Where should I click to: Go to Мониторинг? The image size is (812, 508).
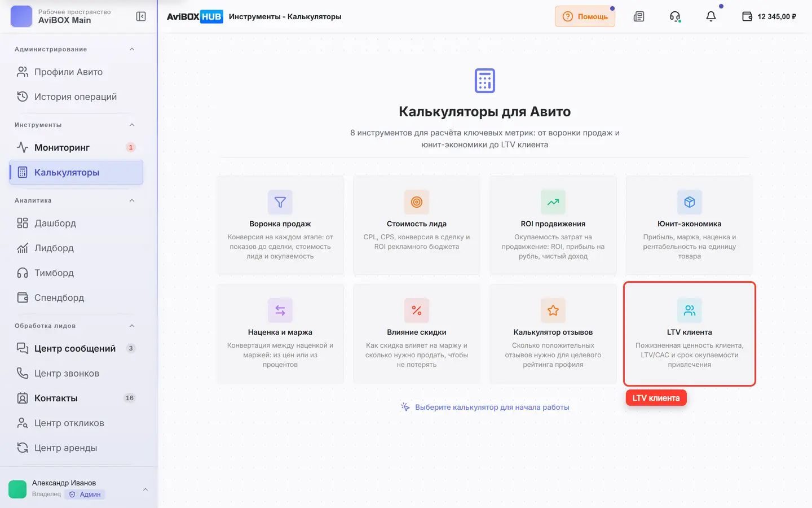(76, 147)
